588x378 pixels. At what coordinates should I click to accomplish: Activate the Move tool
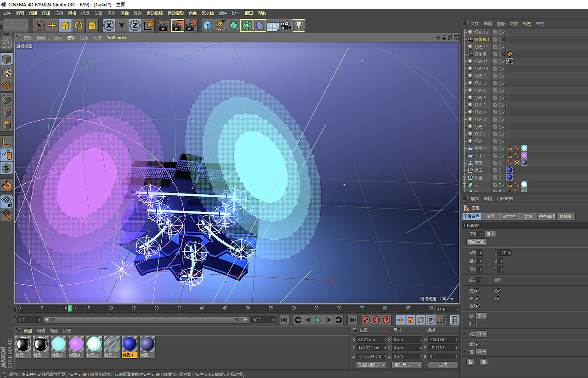(52, 26)
